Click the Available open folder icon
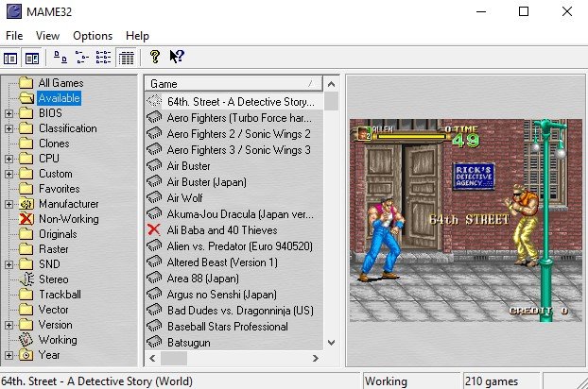588x389 pixels. (26, 98)
